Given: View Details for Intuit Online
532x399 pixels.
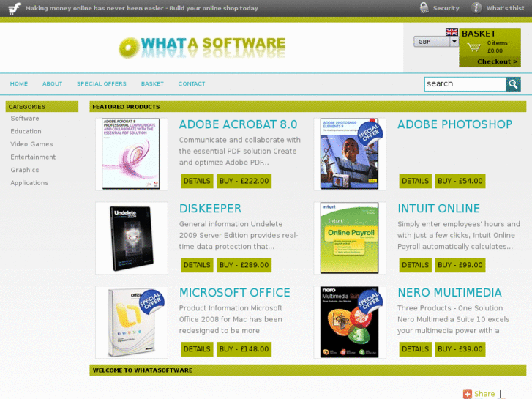Looking at the screenshot, I should point(416,265).
